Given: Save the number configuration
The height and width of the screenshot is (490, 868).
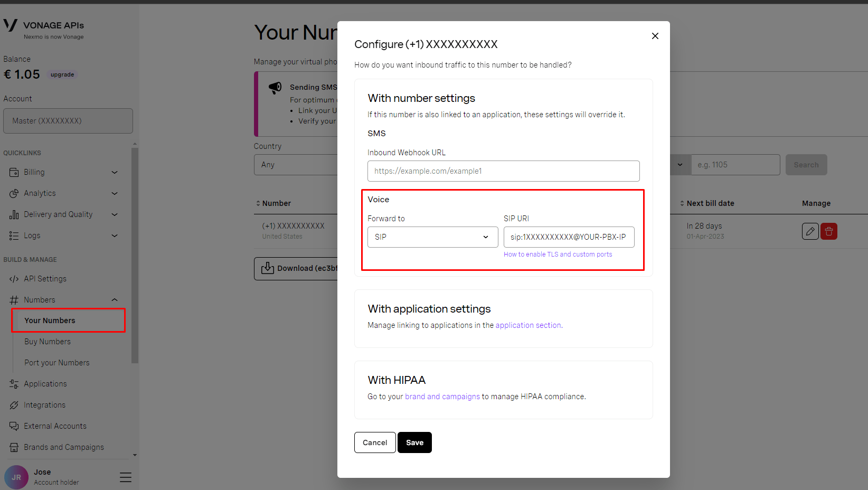Looking at the screenshot, I should click(x=414, y=442).
